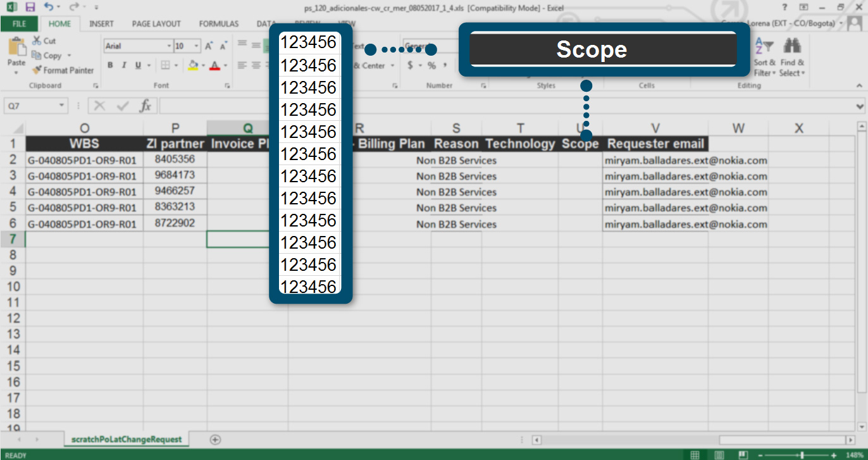Click the Insert Function fx icon

(145, 106)
